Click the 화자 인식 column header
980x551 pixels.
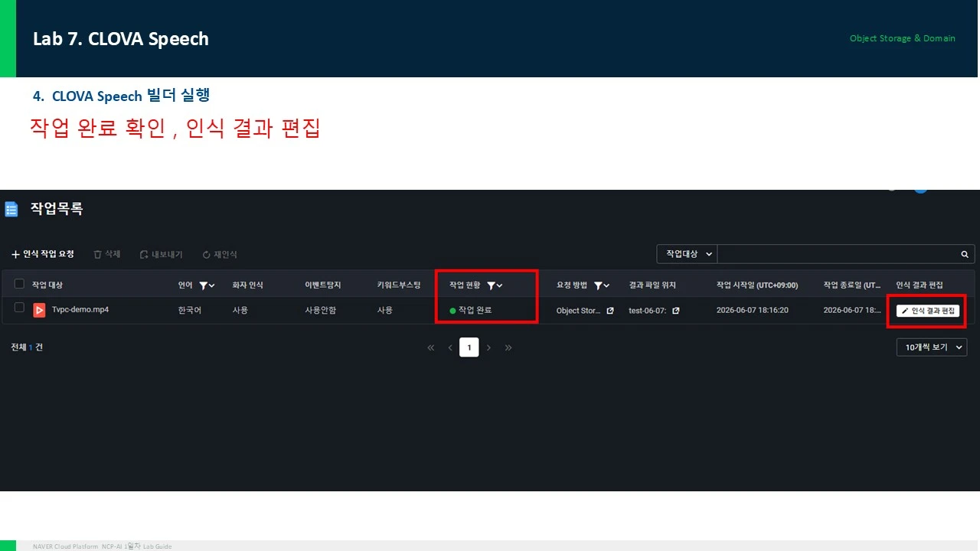pos(248,285)
